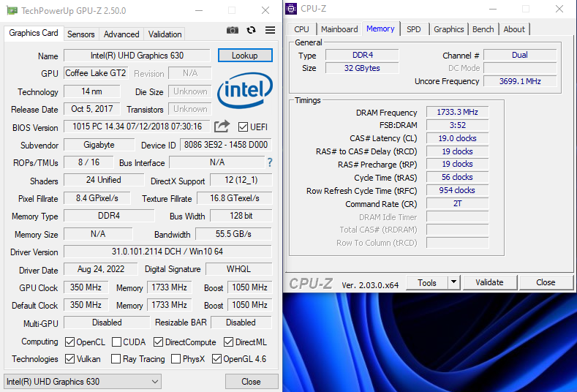
Task: Click the Coffee Lake GT2 GPU field
Action: 96,73
